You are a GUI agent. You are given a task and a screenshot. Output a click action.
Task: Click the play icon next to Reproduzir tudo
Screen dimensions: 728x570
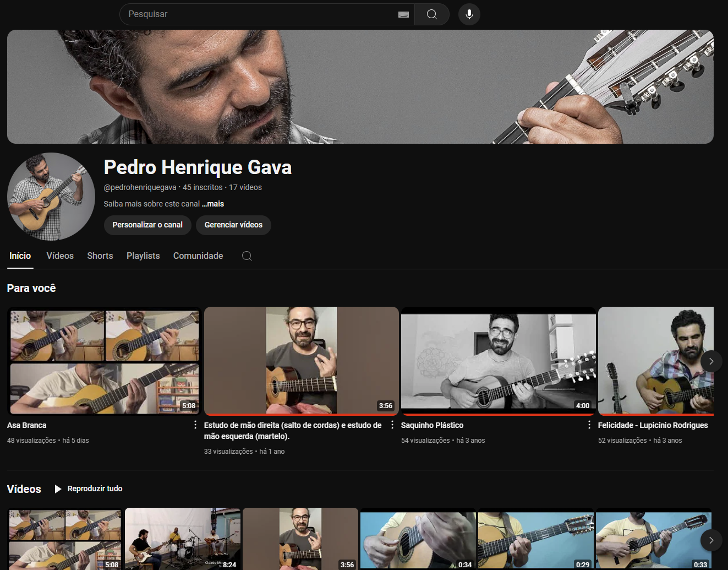58,488
